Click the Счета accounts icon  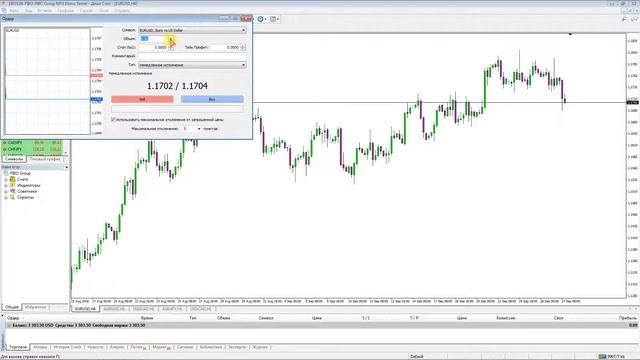[13, 179]
